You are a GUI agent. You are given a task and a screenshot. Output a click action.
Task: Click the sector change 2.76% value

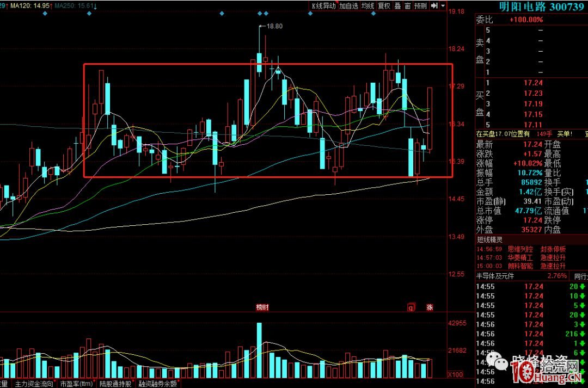(558, 276)
